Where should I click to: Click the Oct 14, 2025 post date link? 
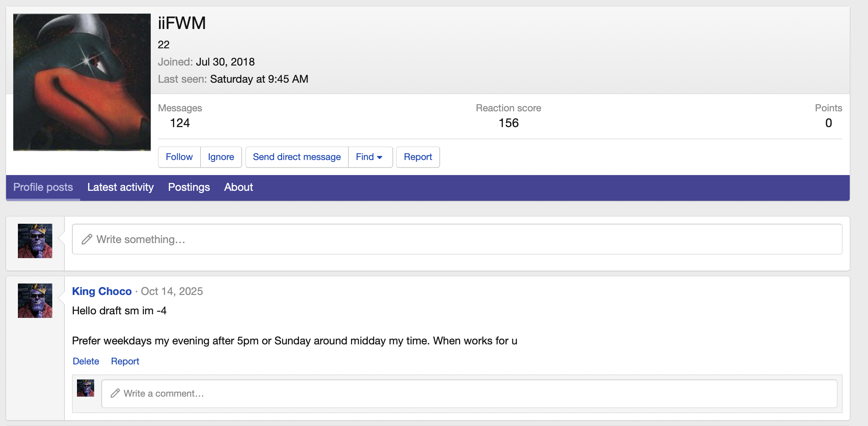tap(172, 291)
